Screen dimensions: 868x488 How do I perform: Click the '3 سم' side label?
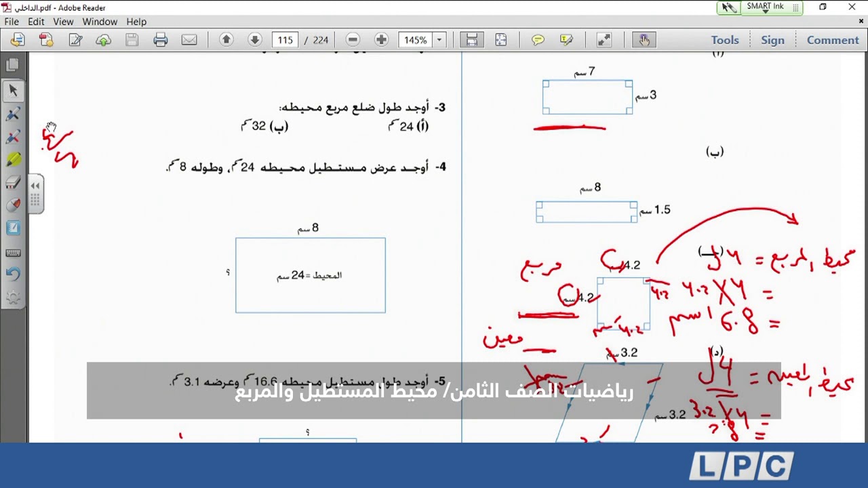pos(646,96)
